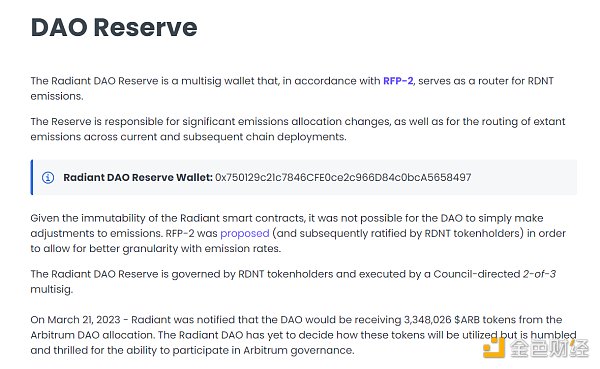This screenshot has width=600, height=369.
Task: Select the 0x750129c2... wallet address
Action: [343, 177]
